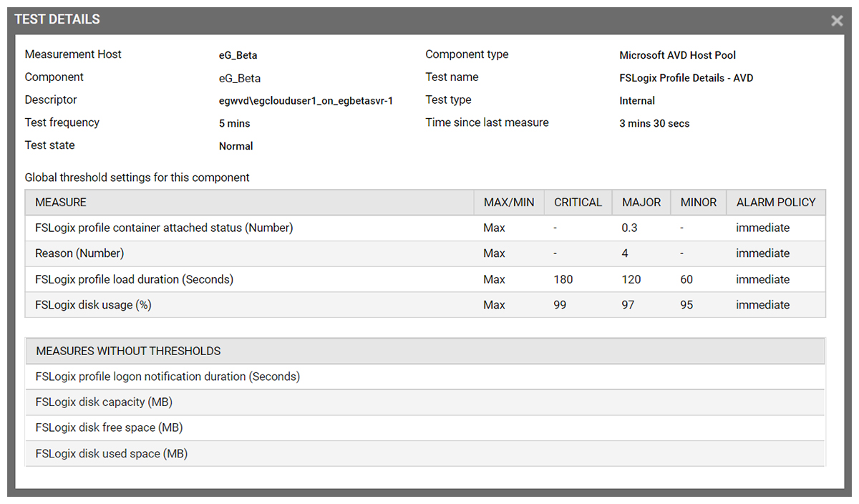859x504 pixels.
Task: Click the minor threshold value 60
Action: click(686, 279)
